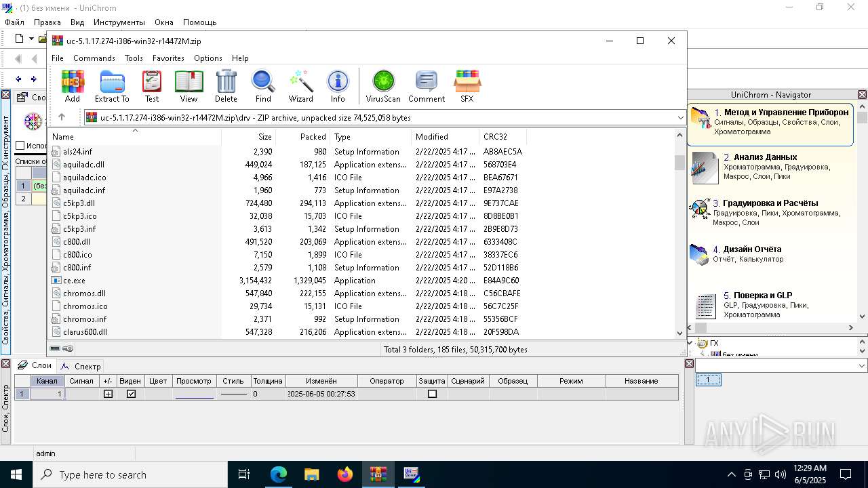This screenshot has height=488, width=868.
Task: Toggle the Испол checkbox in UniChrom panel
Action: pos(20,145)
